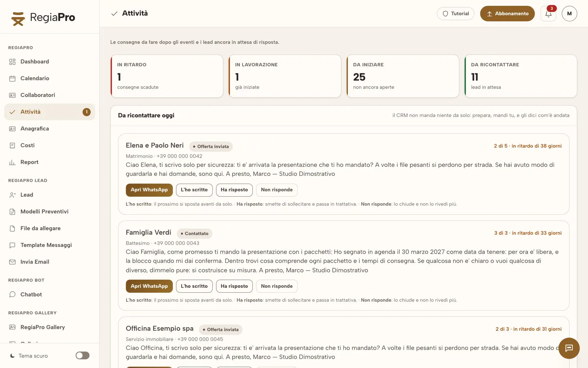Open notifications bell icon
This screenshot has width=588, height=368.
[x=548, y=14]
